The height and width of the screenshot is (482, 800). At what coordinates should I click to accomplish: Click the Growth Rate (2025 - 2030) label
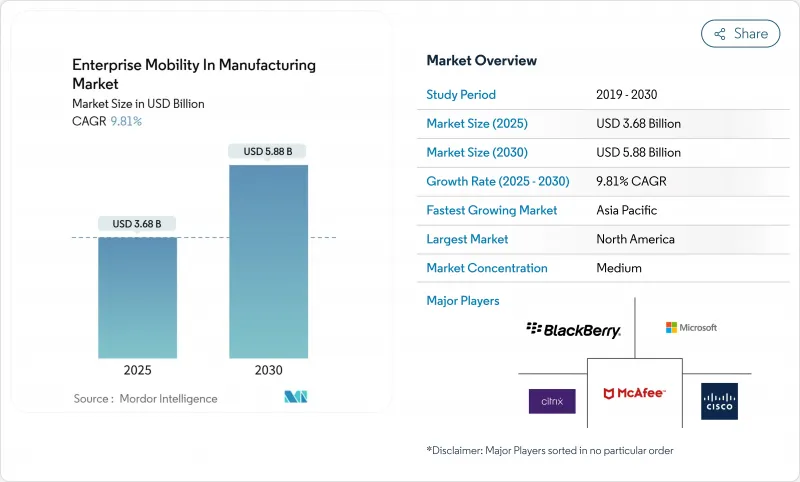[x=497, y=182]
